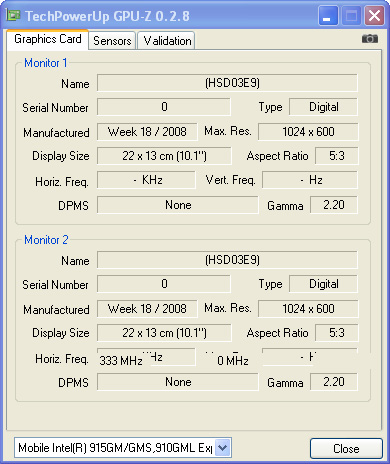Screen dimensions: 390x464
Task: Click Monitor 1 Gamma 2.20 field
Action: [x=334, y=205]
